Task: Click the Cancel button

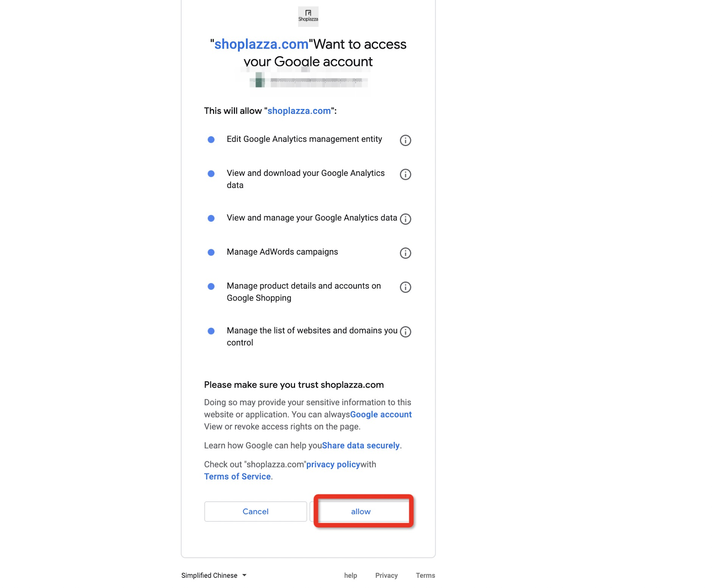Action: [x=255, y=511]
